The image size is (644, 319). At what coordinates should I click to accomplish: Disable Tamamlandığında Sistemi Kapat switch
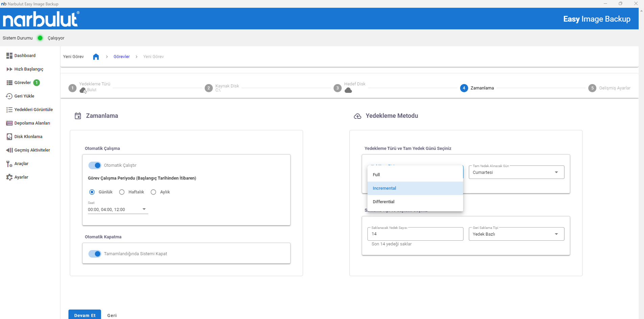point(95,254)
